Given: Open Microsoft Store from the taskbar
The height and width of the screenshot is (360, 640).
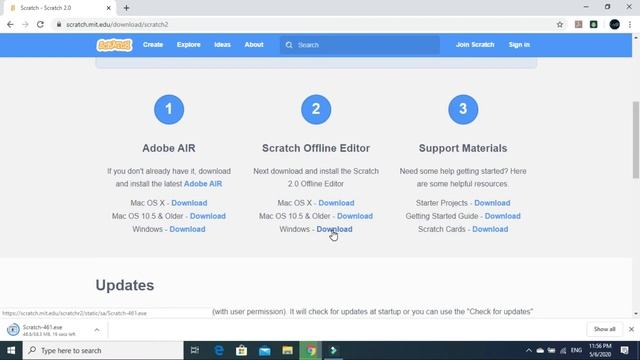Looking at the screenshot, I should [242, 350].
